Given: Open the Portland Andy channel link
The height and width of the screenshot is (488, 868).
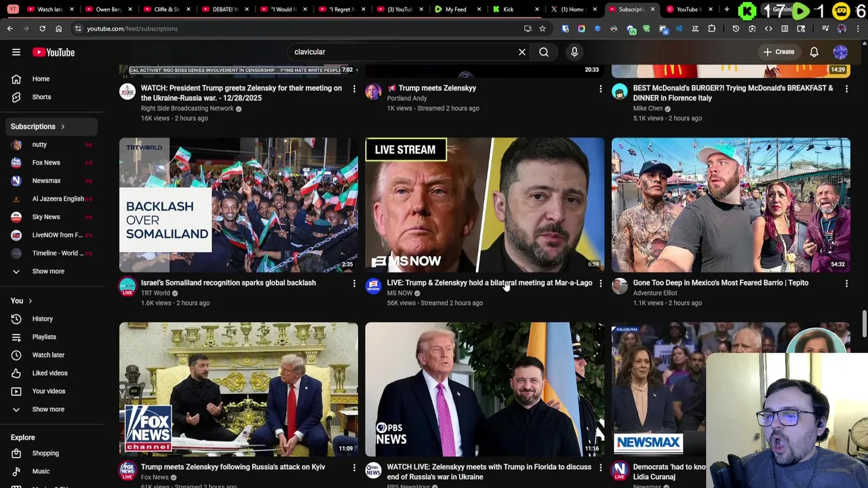Looking at the screenshot, I should point(407,98).
